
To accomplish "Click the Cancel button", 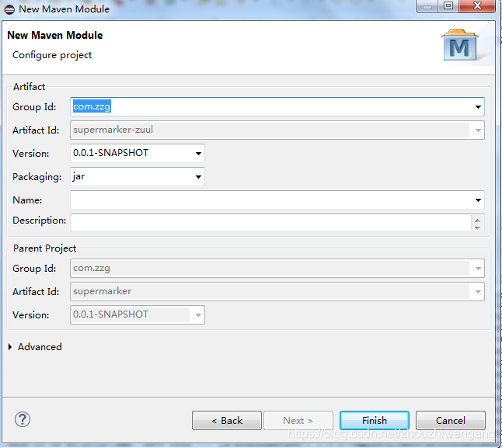I will [x=451, y=421].
